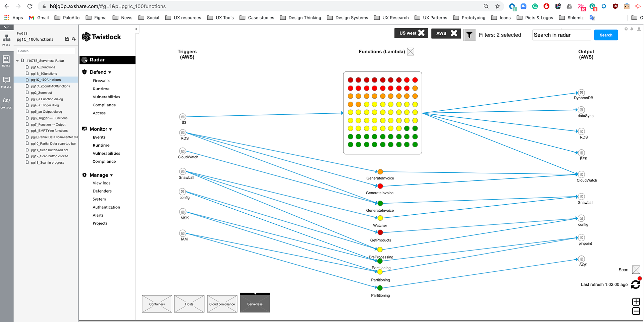
Task: Switch to the Hosts tab
Action: (x=189, y=304)
